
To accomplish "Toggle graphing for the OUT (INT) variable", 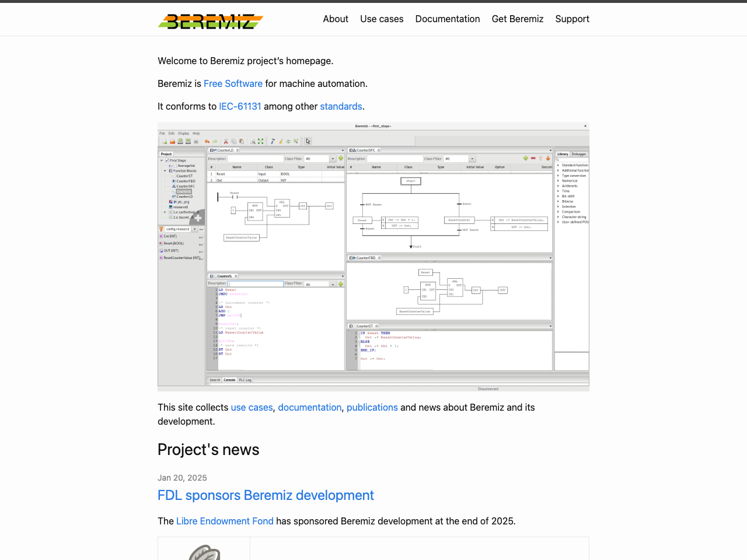I will (x=201, y=251).
